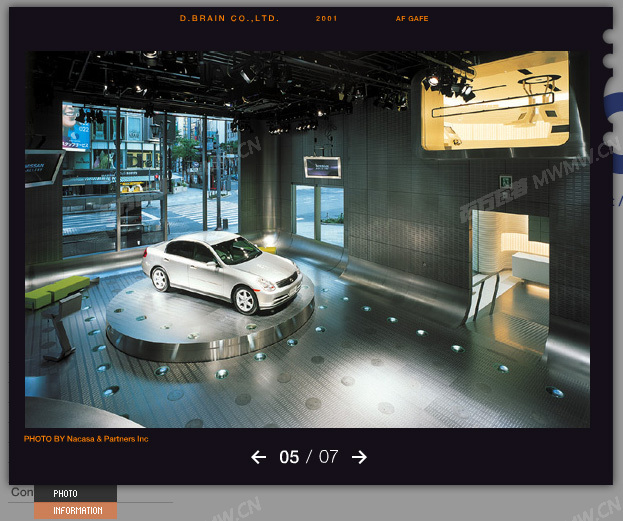Click the AF GAFE project label
The height and width of the screenshot is (521, 623).
tap(412, 19)
